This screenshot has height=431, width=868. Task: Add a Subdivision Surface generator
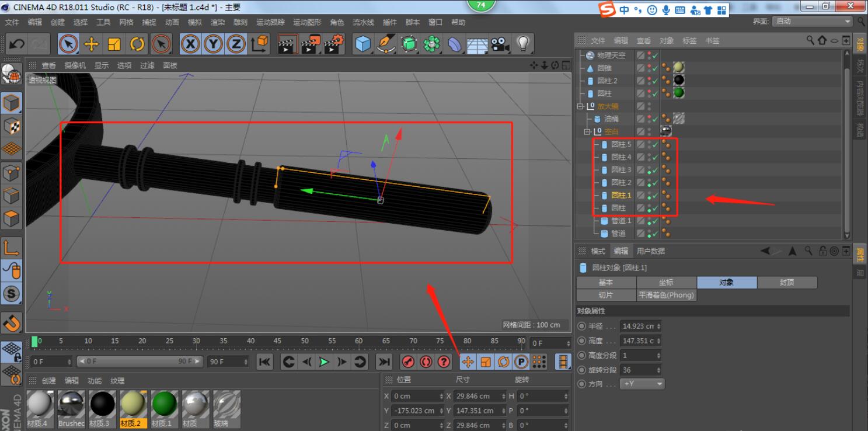click(409, 44)
